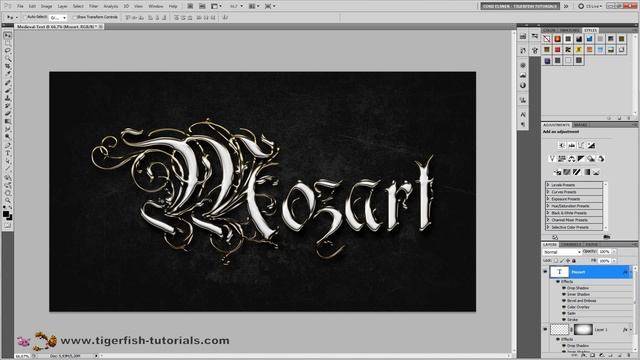Image resolution: width=640 pixels, height=360 pixels.
Task: Click the foreground color swatch
Action: [6, 213]
